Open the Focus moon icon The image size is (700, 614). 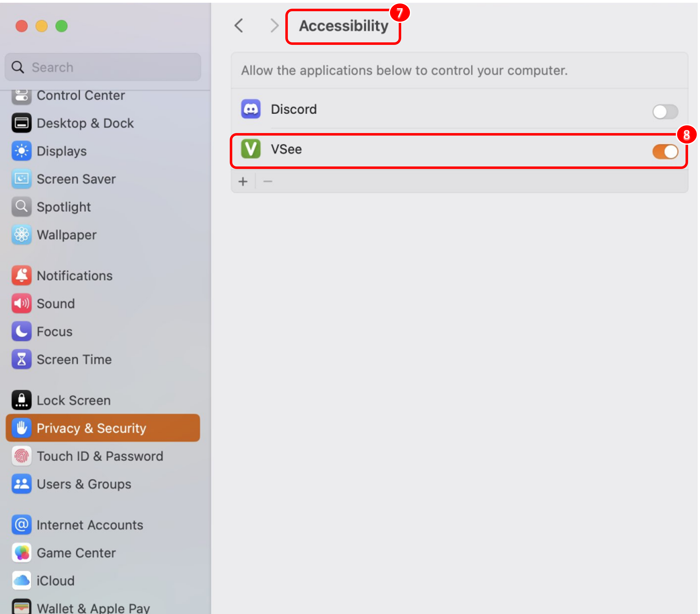click(x=22, y=331)
